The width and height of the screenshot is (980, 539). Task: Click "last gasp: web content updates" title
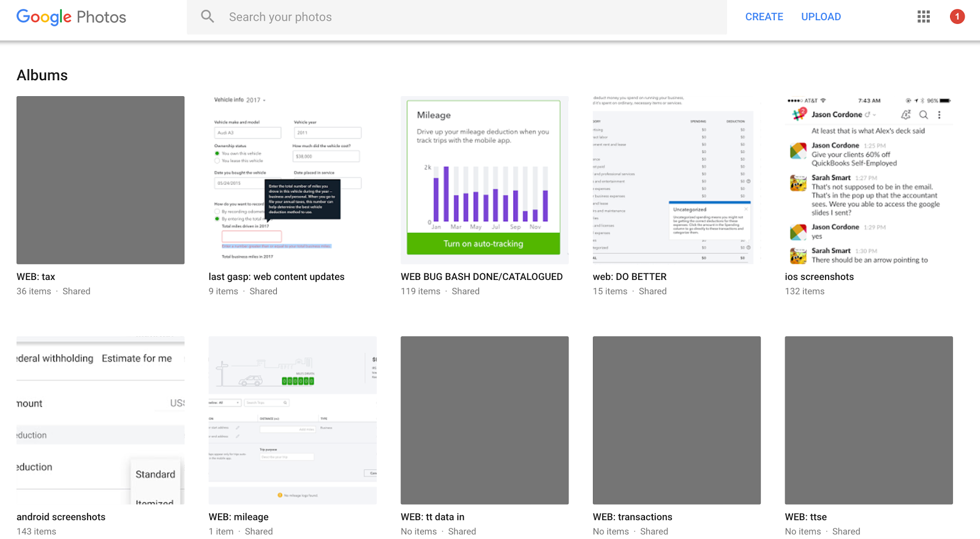[277, 277]
